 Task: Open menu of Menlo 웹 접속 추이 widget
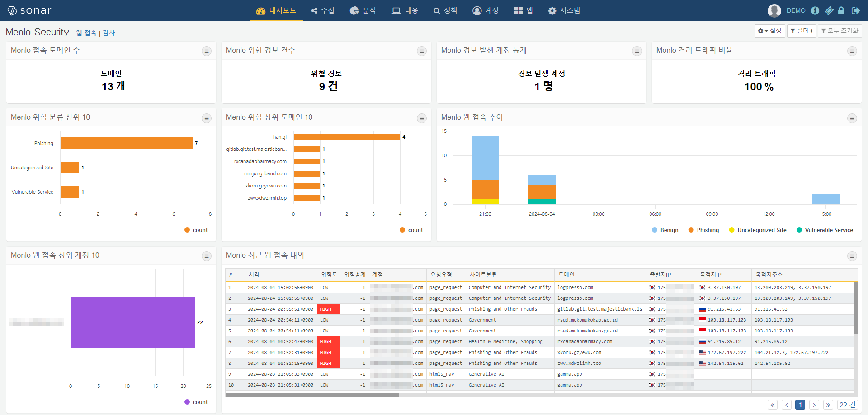(852, 118)
